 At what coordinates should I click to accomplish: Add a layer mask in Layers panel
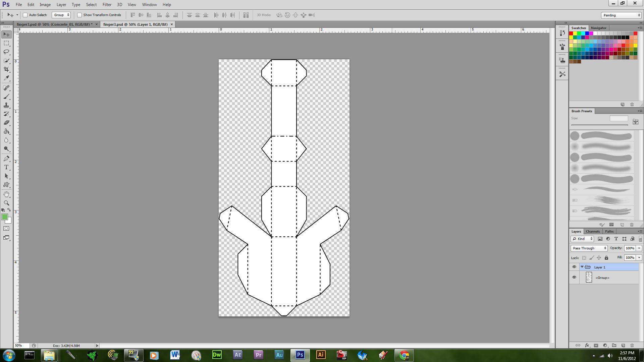tap(596, 345)
